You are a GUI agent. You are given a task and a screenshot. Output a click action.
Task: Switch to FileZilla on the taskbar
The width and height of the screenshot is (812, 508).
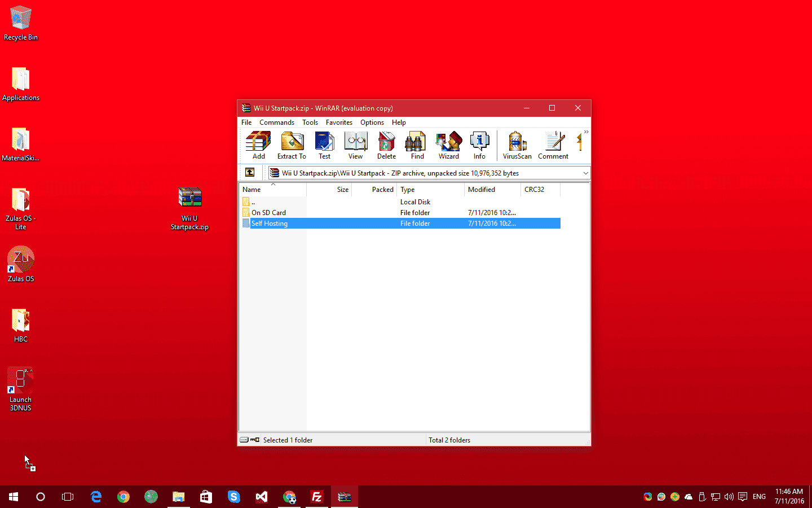pyautogui.click(x=317, y=497)
